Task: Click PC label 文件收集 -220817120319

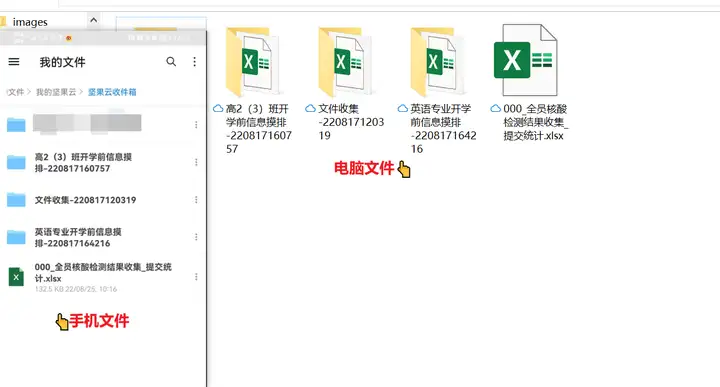Action: (351, 122)
